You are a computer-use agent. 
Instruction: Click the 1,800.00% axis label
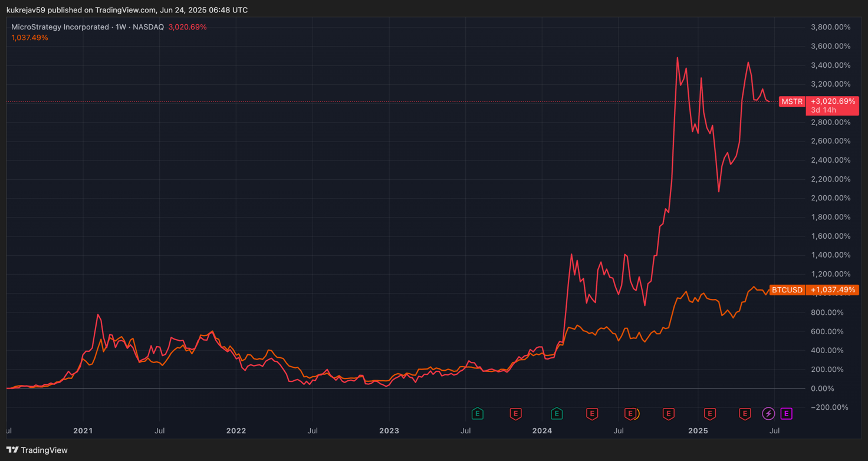pyautogui.click(x=831, y=217)
